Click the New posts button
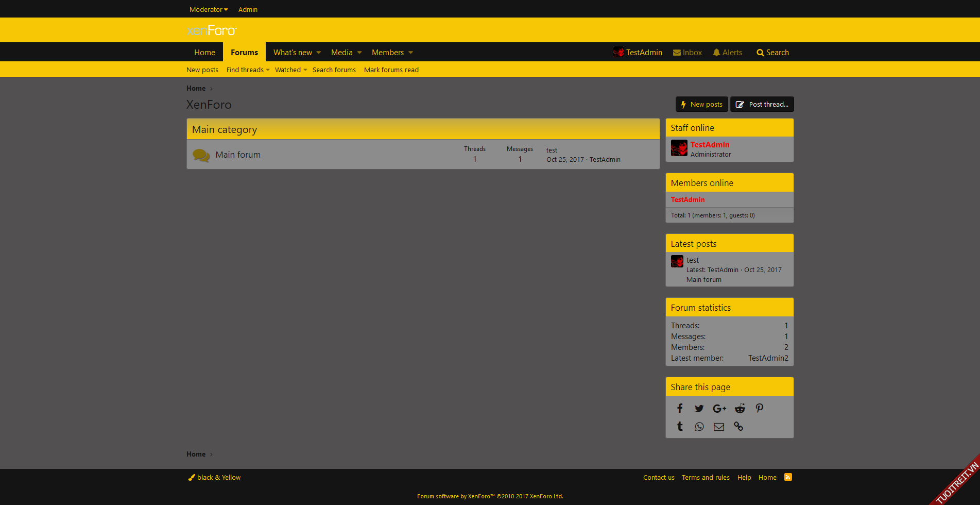Image resolution: width=980 pixels, height=505 pixels. 702,104
